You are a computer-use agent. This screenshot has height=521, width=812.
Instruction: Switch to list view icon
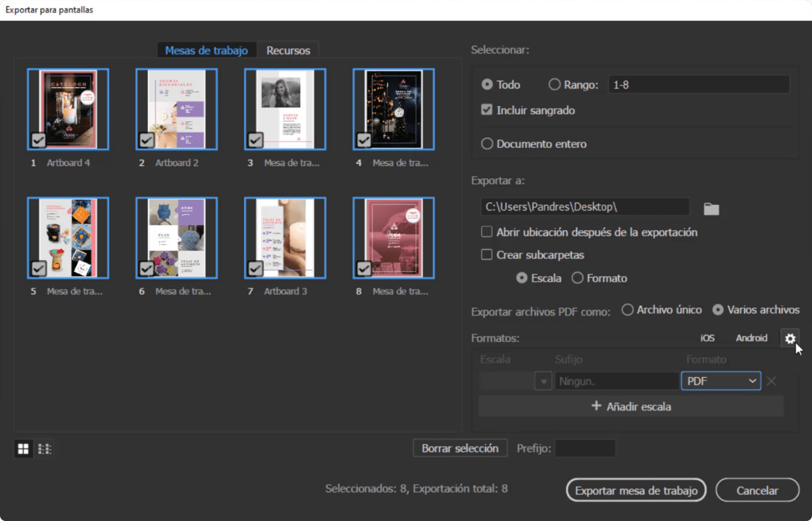coord(44,448)
